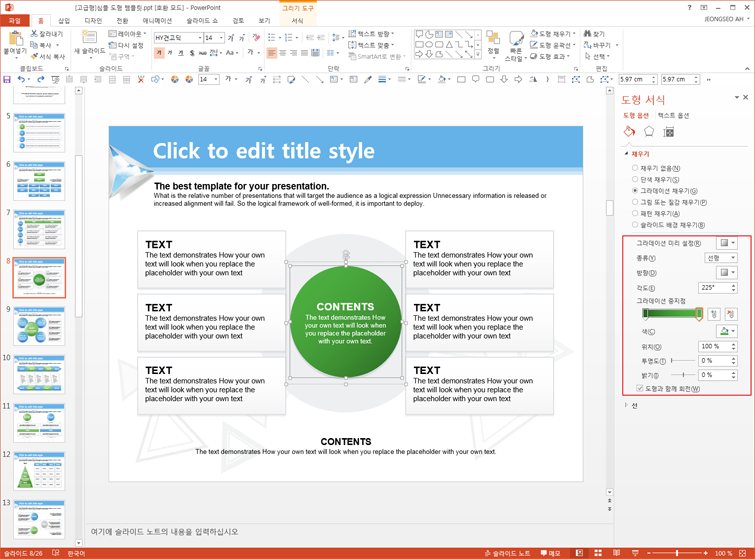Click Fit slide to window icon
Screen dimensions: 755x559
tap(743, 553)
